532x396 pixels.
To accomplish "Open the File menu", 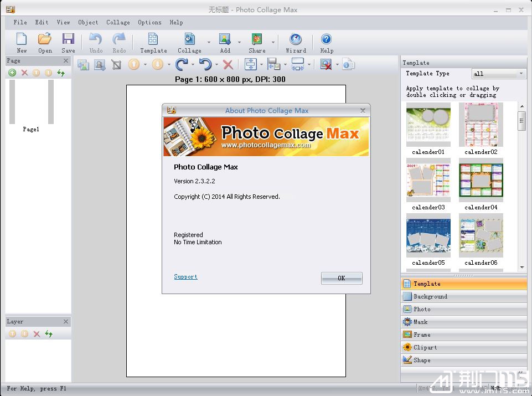I will point(20,22).
